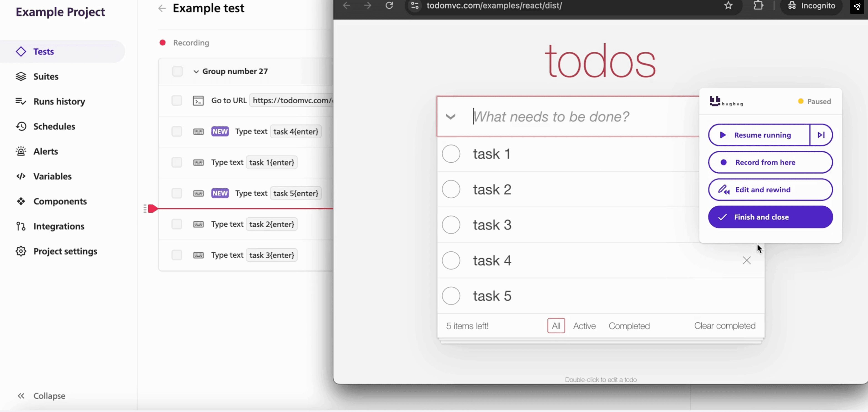
Task: Tick the checkbox for Go to URL step
Action: [x=177, y=100]
